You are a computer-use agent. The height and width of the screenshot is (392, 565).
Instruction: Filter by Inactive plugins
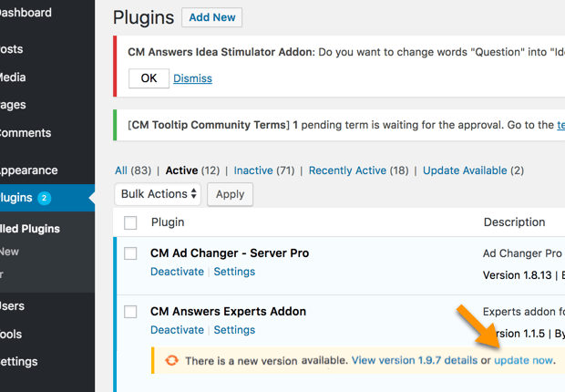(x=253, y=170)
